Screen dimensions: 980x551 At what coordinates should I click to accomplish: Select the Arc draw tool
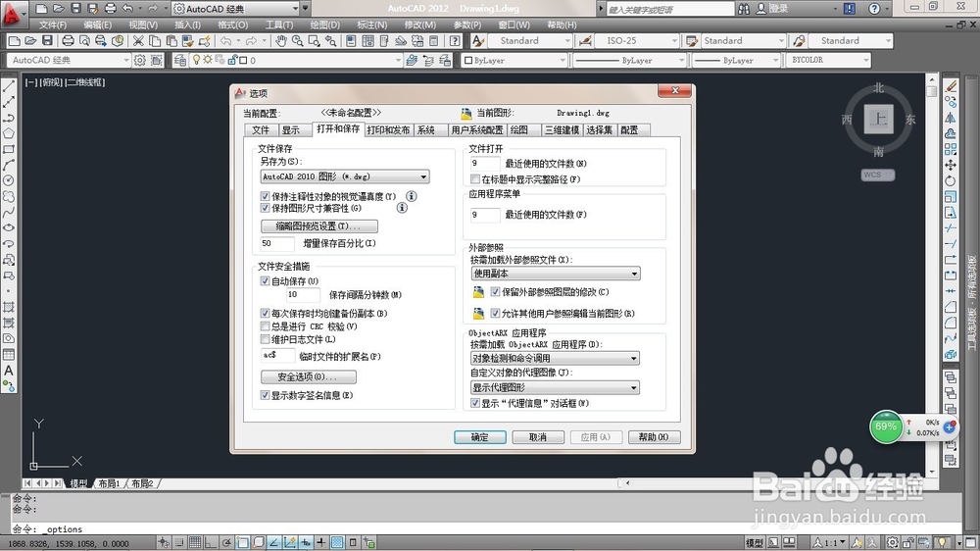tap(9, 165)
